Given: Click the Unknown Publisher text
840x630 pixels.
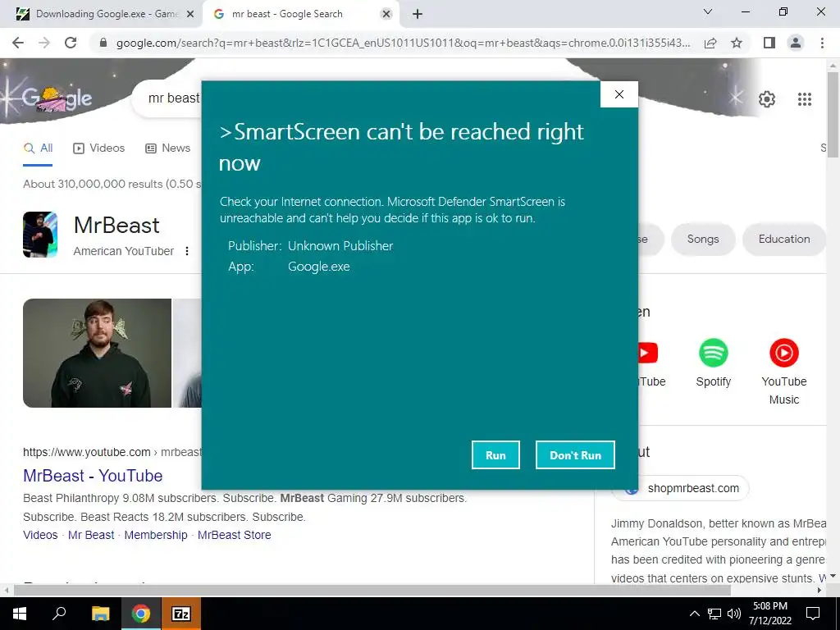Looking at the screenshot, I should 340,246.
